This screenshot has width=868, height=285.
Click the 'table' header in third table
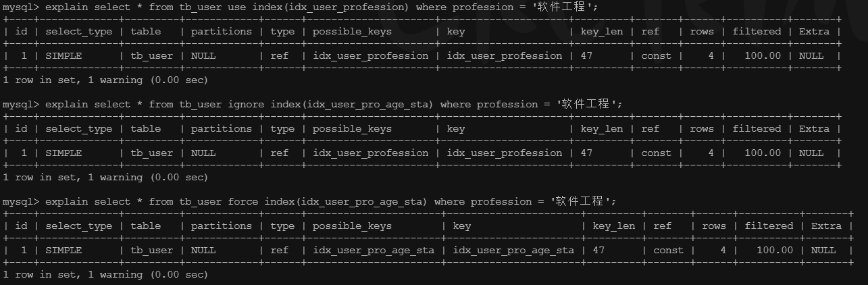(x=146, y=226)
